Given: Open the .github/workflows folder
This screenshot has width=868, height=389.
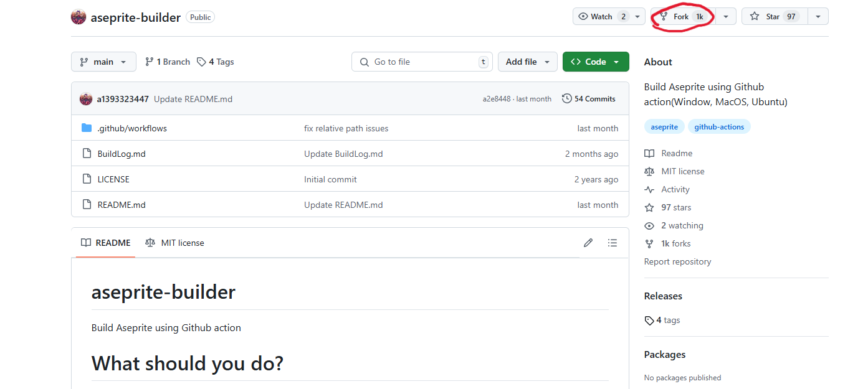Looking at the screenshot, I should point(132,128).
